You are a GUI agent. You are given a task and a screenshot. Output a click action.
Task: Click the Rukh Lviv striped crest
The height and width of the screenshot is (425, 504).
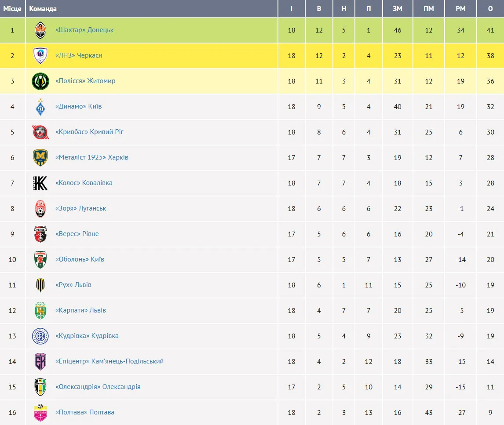[x=40, y=285]
